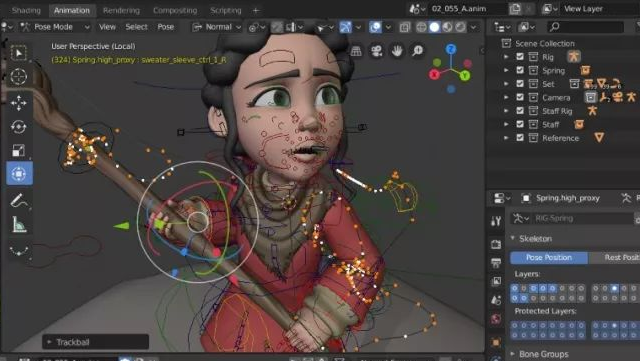
Task: Switch to the Compositing workspace tab
Action: [x=175, y=10]
